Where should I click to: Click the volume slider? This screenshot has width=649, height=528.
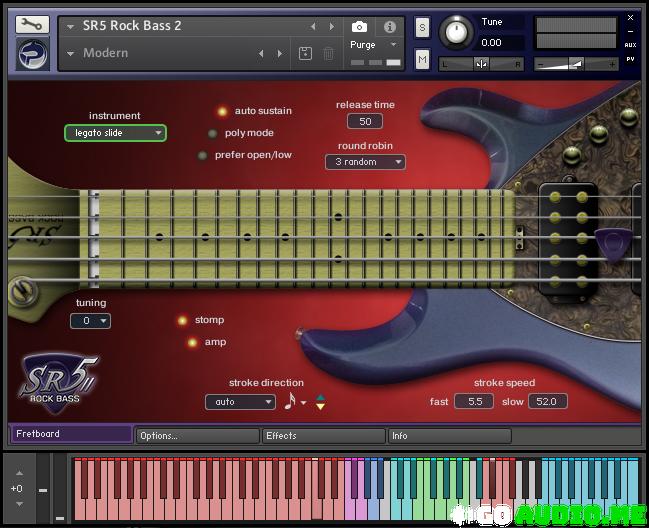coord(576,64)
